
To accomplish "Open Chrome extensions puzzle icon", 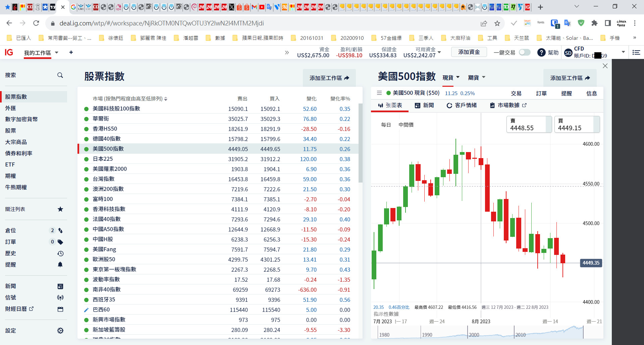I will (x=594, y=23).
